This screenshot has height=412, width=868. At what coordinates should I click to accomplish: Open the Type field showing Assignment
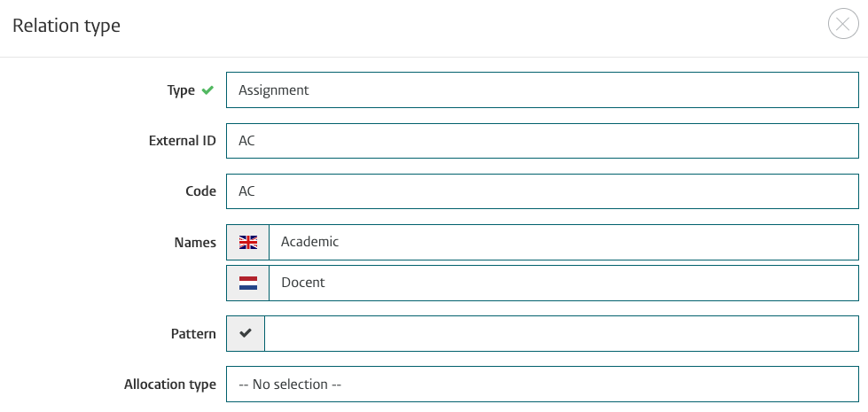(543, 90)
